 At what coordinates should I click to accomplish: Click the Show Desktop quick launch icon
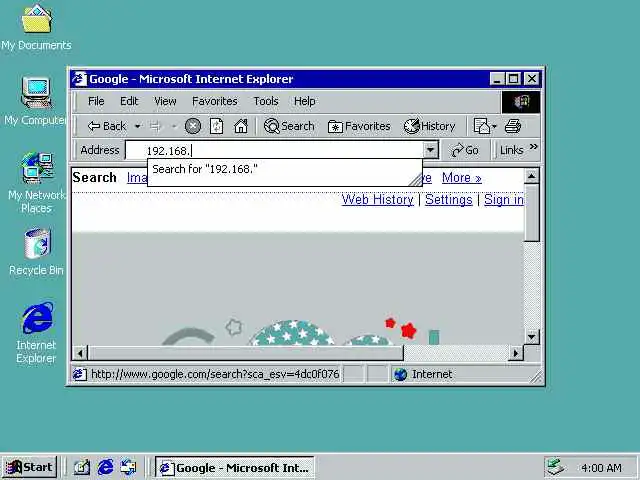click(82, 467)
